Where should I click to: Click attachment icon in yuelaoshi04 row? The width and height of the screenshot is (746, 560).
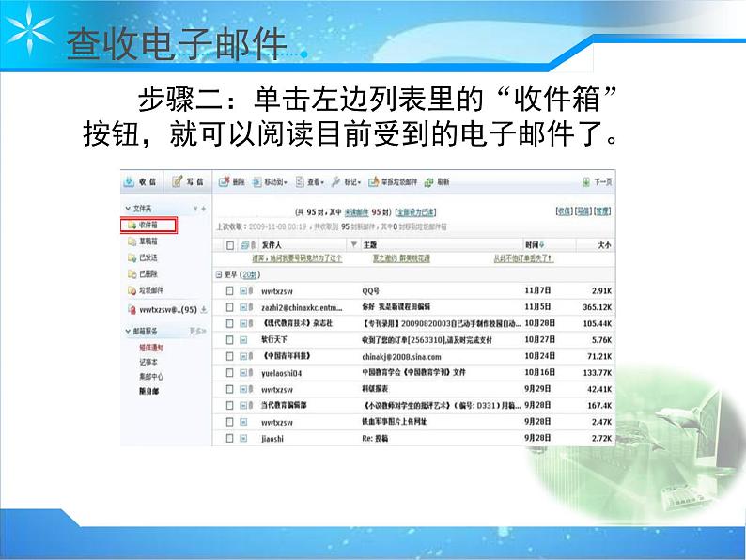[251, 372]
